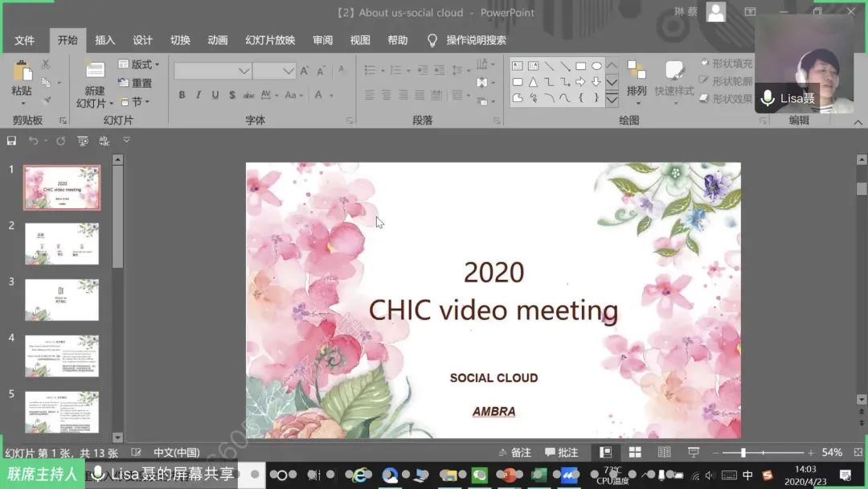Switch to the 插入 Insert tab
This screenshot has height=489, width=868.
click(x=104, y=40)
